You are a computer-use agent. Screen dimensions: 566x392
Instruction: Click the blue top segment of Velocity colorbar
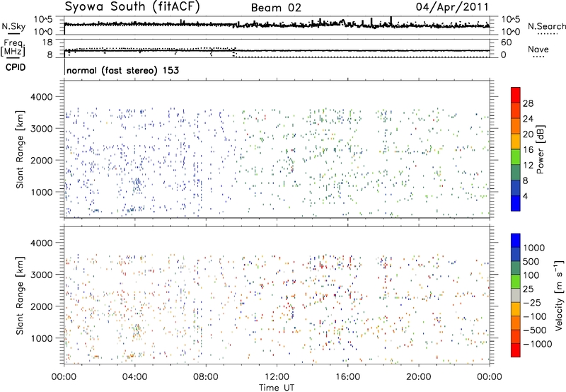click(516, 241)
